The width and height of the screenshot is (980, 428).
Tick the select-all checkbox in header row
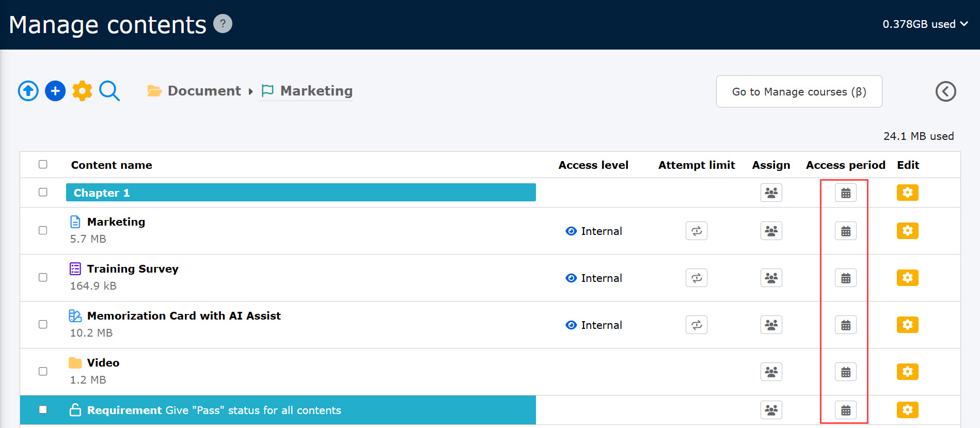point(43,164)
